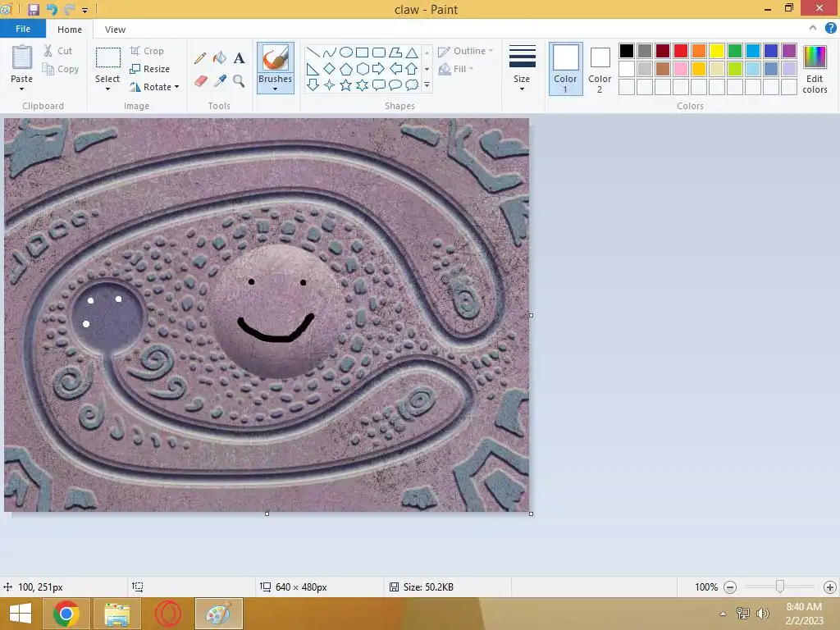Activate Color 2
840x630 pixels.
600,69
